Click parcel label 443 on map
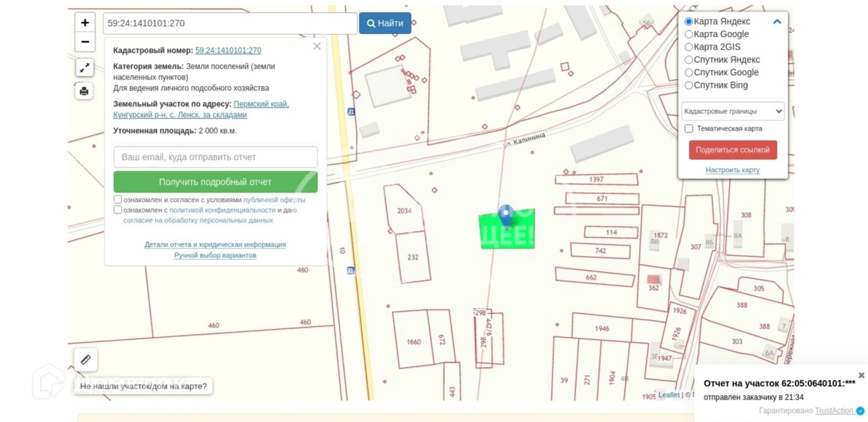The width and height of the screenshot is (868, 422). (x=452, y=391)
